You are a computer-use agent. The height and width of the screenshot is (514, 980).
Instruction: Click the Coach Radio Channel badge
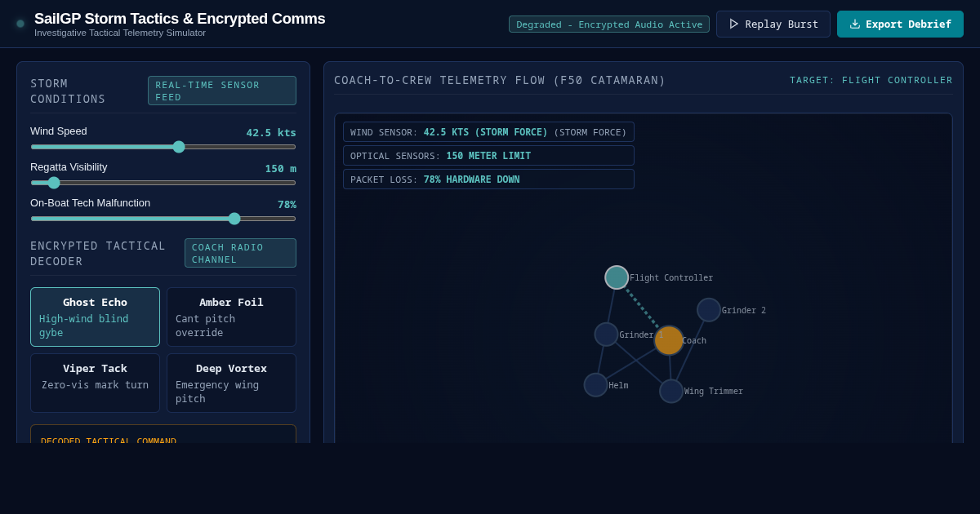tap(240, 253)
